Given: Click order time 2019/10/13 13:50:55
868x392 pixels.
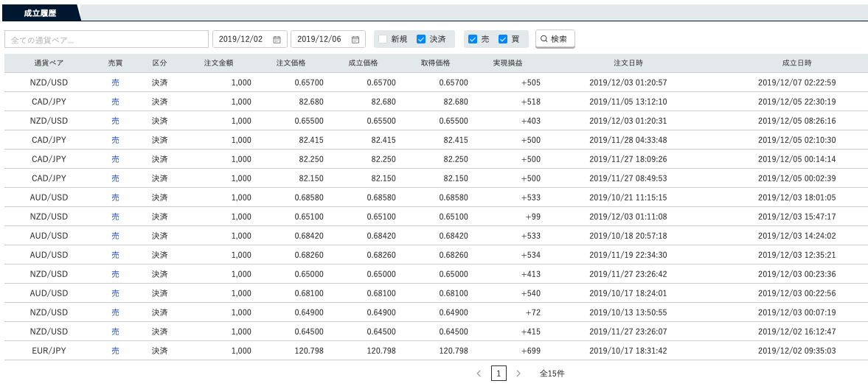Looking at the screenshot, I should [628, 312].
